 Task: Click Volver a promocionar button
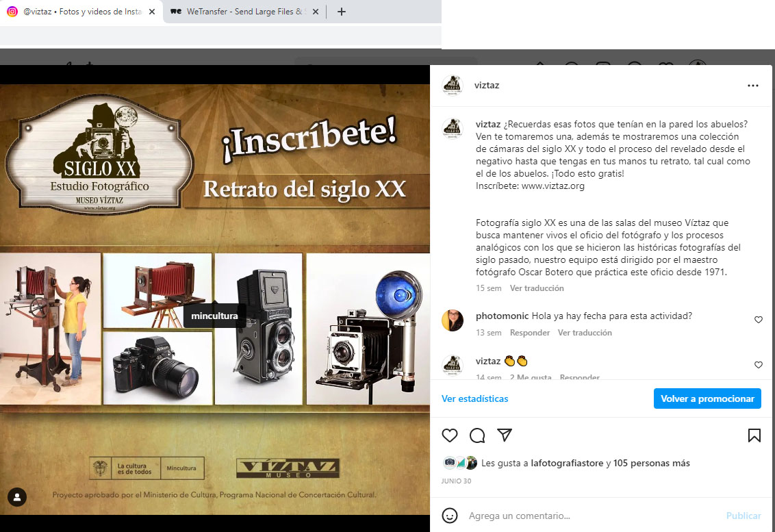coord(707,398)
